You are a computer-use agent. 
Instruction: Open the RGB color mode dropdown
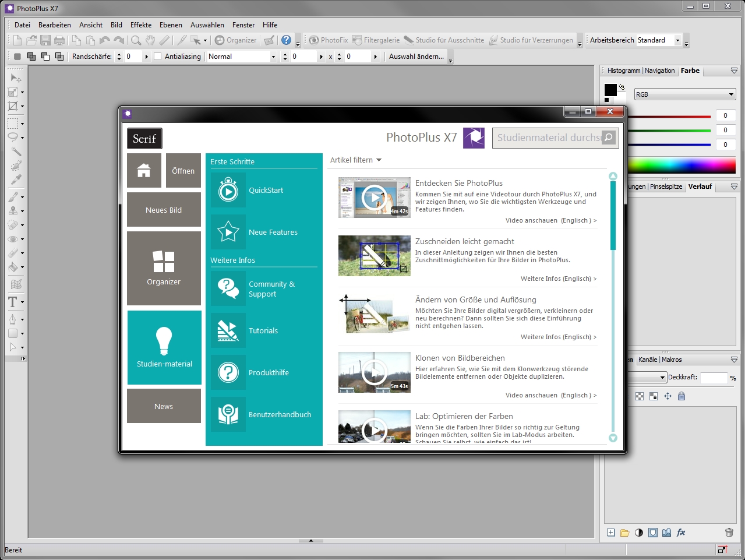(684, 94)
